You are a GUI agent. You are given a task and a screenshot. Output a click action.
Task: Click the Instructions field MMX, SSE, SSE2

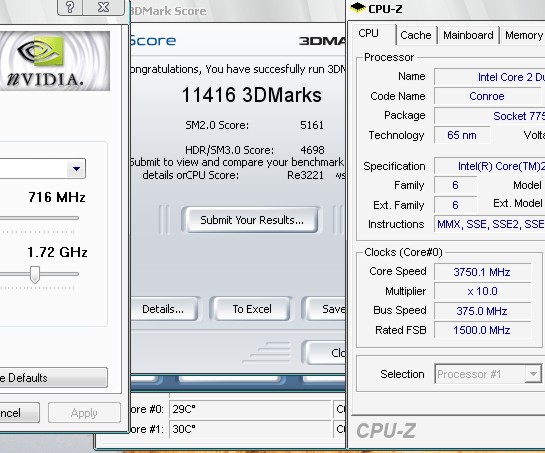click(490, 224)
